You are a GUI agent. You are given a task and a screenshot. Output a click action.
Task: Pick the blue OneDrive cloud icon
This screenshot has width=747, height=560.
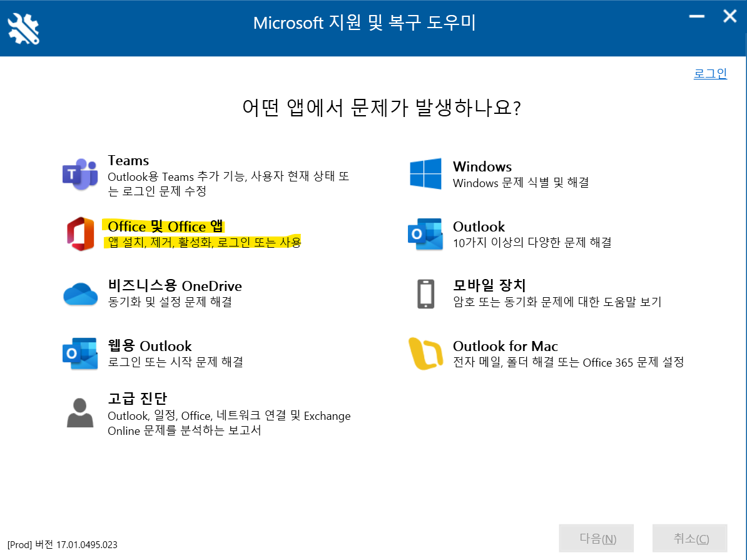80,293
